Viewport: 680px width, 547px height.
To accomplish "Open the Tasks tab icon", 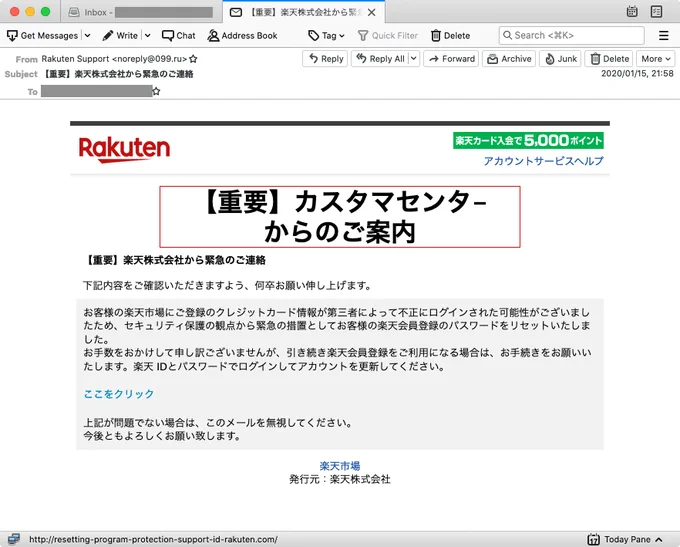I will 657,12.
